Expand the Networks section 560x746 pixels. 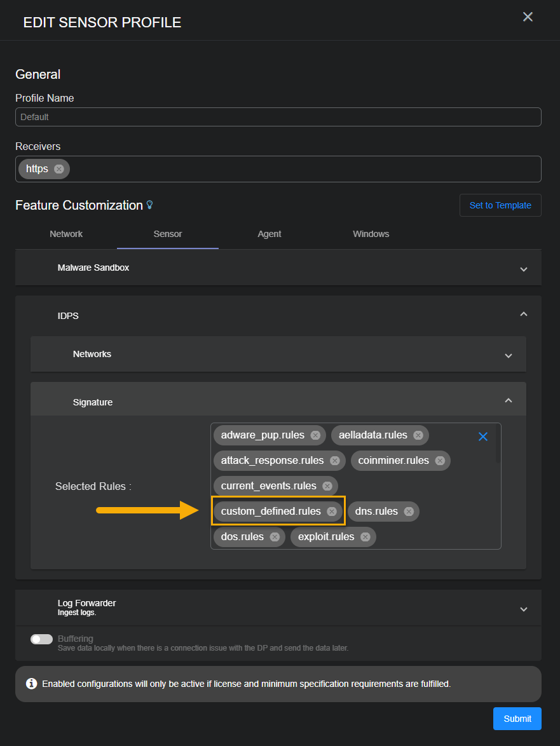[508, 355]
